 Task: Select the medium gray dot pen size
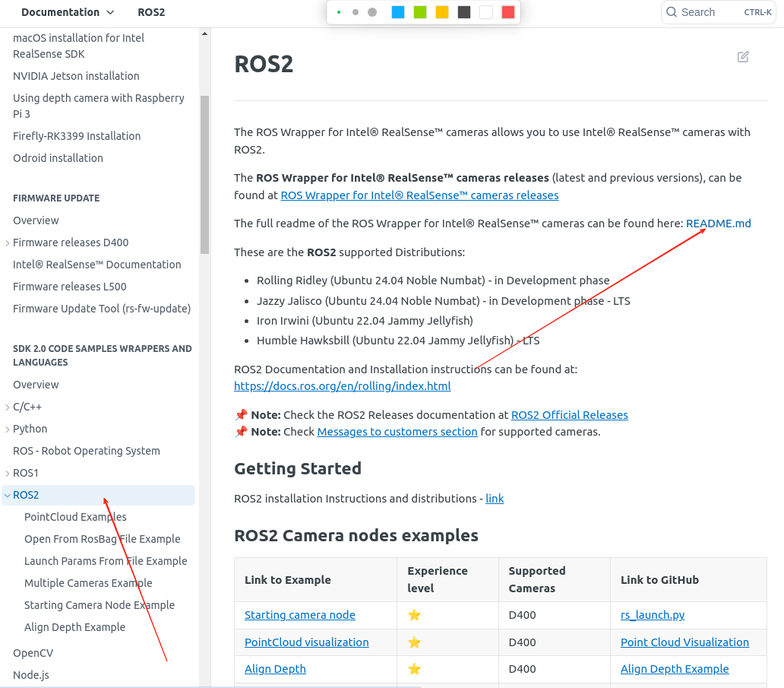[x=356, y=12]
